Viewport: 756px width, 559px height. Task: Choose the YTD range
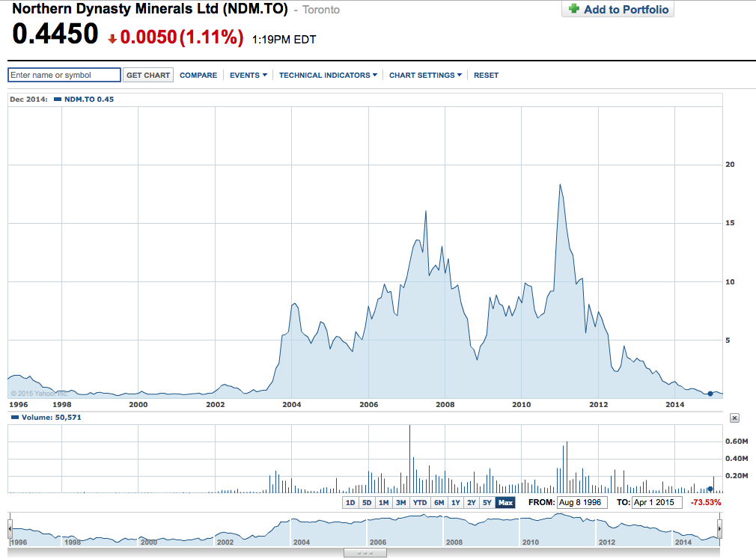[420, 503]
